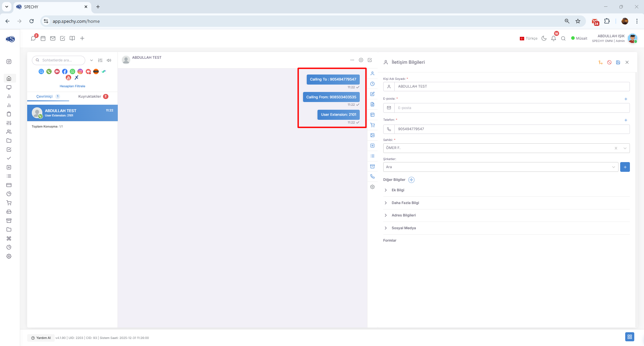This screenshot has height=346, width=644.
Task: Switch to the Çevrimiçi tab
Action: [48, 97]
